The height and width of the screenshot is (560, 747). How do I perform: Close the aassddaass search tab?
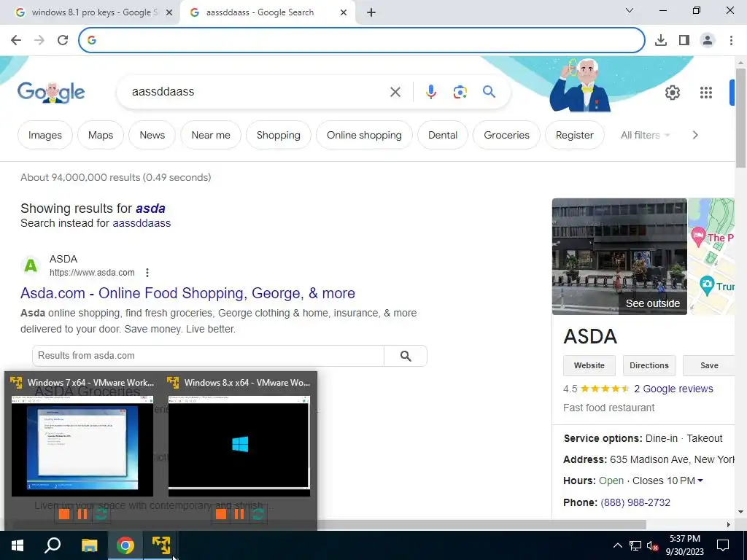click(x=344, y=13)
